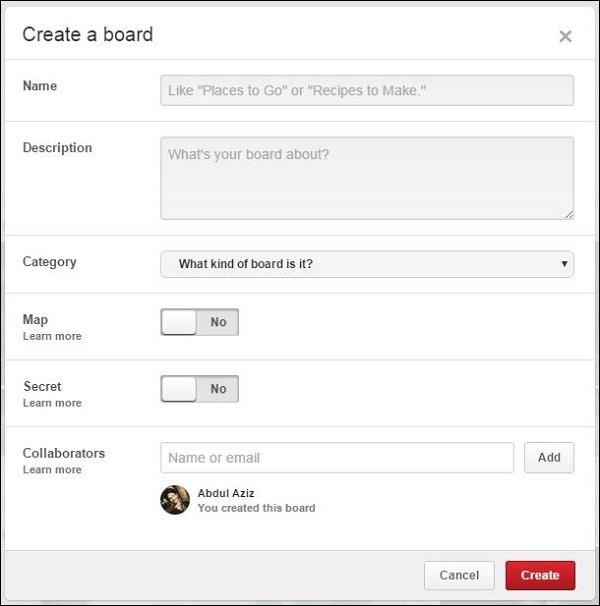
Task: Open the Category dropdown
Action: coord(367,264)
